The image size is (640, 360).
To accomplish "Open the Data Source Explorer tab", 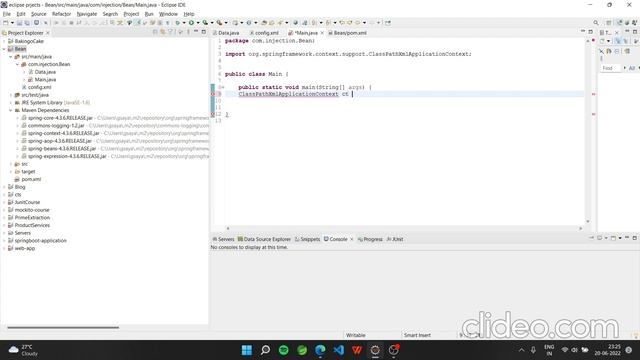I will (264, 239).
